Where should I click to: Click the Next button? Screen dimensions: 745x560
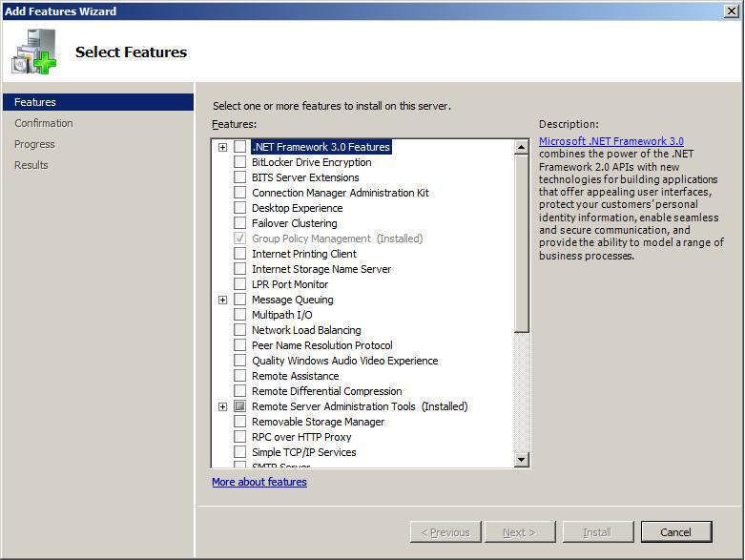tap(520, 532)
